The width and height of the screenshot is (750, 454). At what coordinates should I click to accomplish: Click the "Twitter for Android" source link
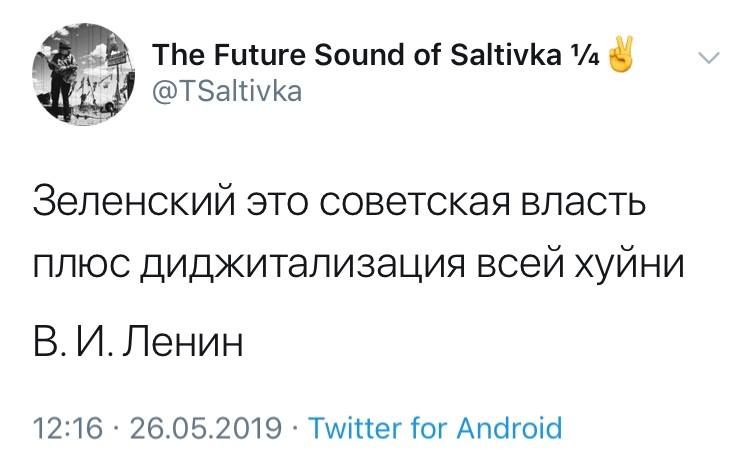click(x=435, y=427)
